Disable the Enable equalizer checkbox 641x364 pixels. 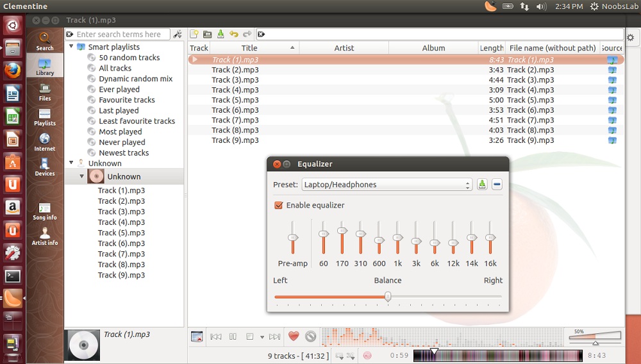(x=278, y=205)
